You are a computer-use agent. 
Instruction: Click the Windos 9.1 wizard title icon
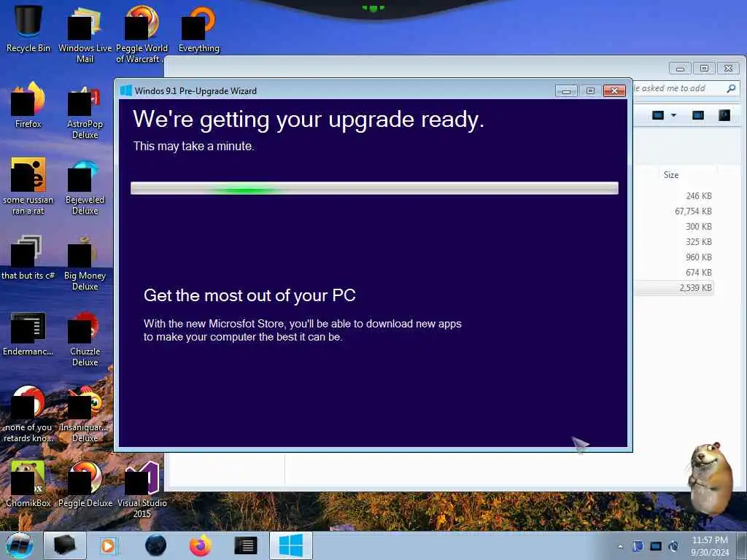tap(125, 90)
